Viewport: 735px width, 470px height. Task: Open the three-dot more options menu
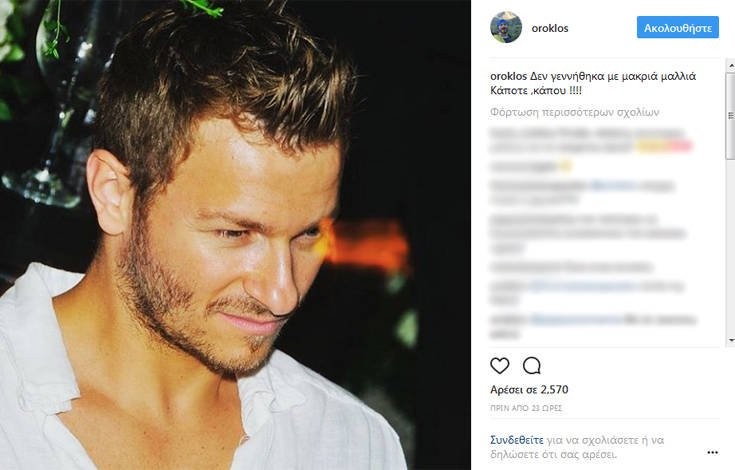click(712, 452)
